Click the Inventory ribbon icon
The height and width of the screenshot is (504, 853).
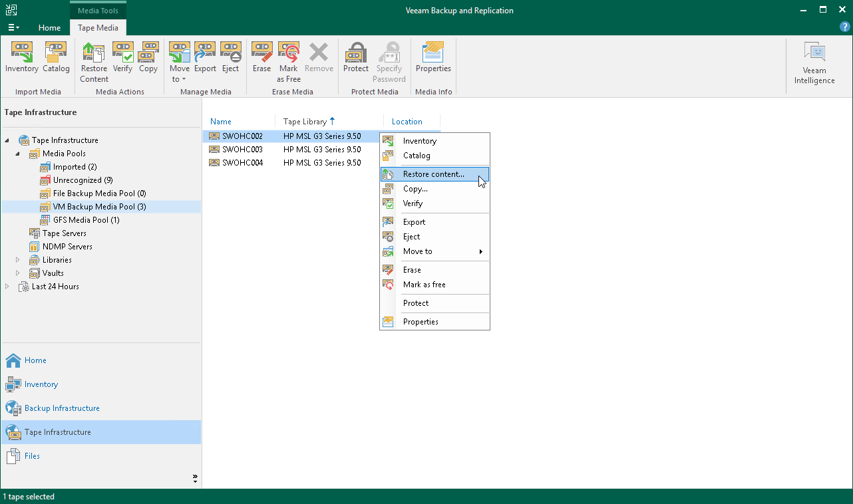click(x=21, y=58)
